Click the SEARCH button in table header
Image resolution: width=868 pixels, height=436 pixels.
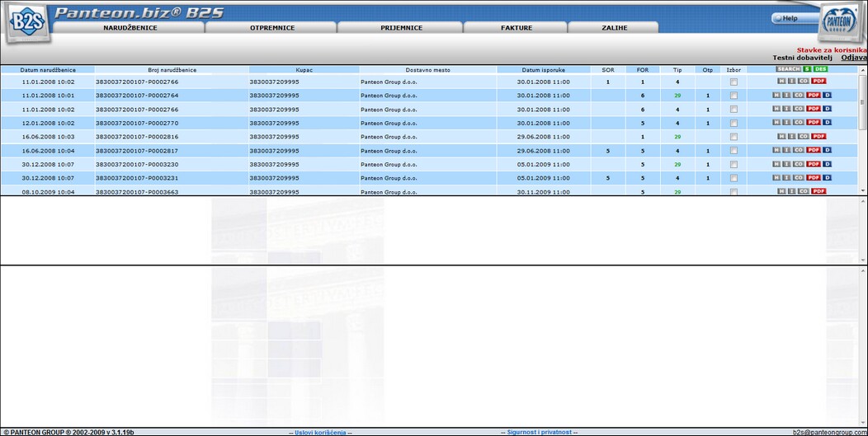pos(788,69)
